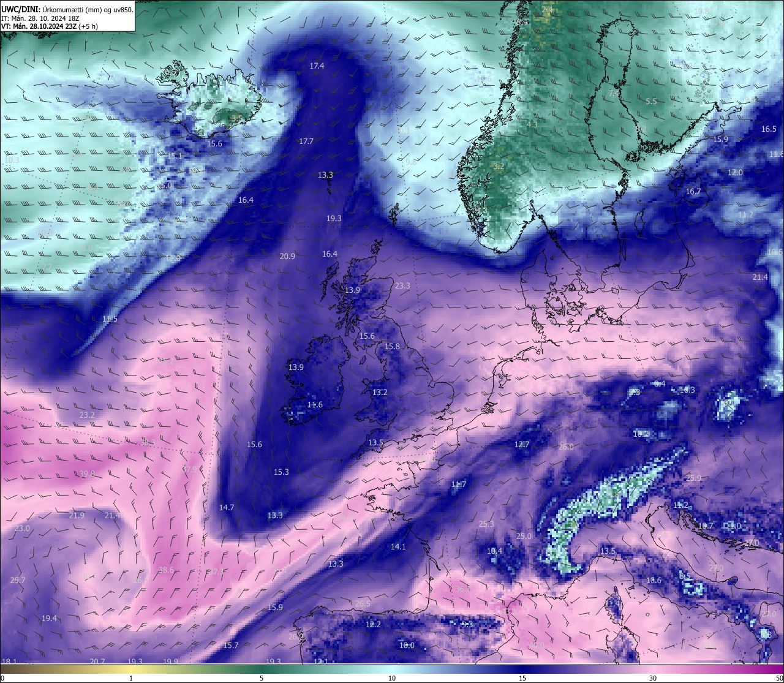Click the 4.3 value over Norway
Screen dimensions: 784x683
(x=532, y=124)
